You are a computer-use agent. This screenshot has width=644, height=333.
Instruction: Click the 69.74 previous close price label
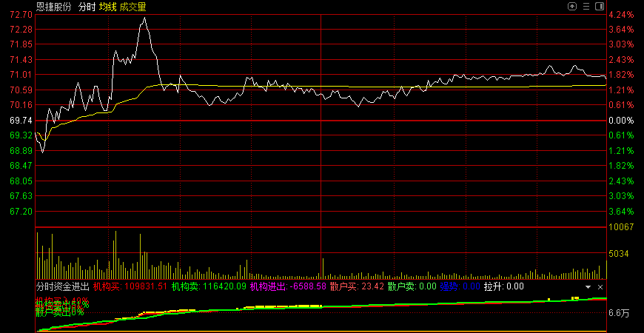[21, 120]
